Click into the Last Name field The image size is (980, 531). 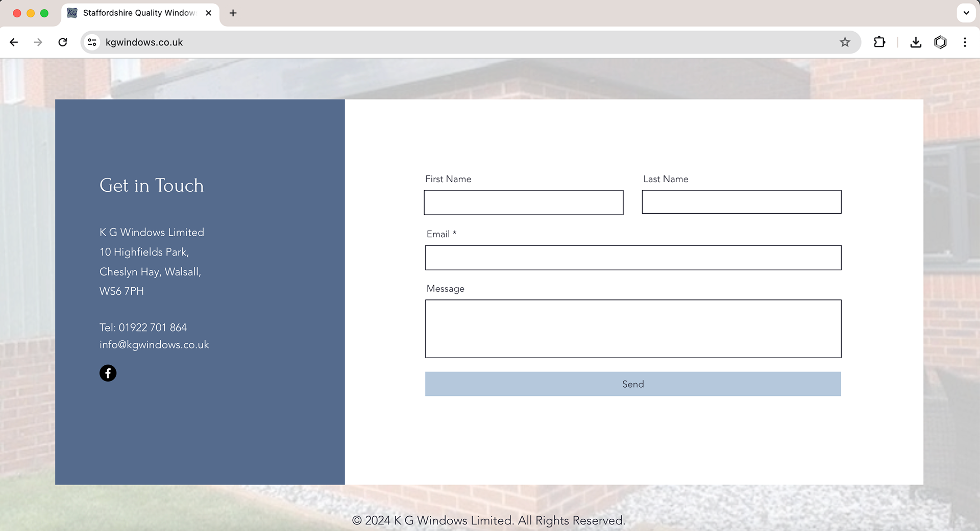742,202
